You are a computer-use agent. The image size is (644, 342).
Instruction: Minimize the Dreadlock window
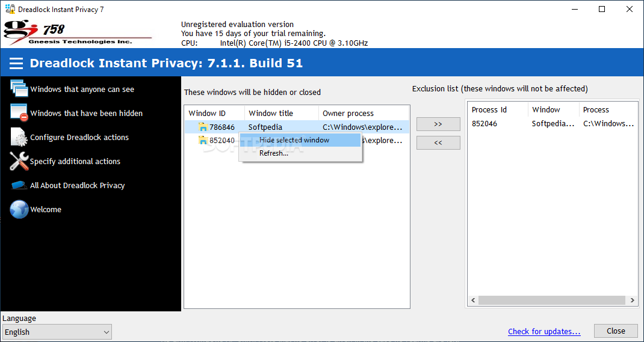(574, 9)
